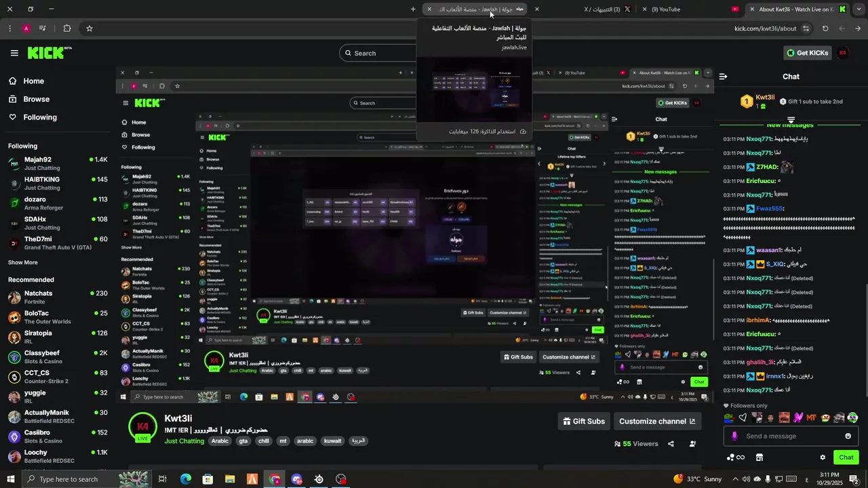Click Fwaz555 username in chat
The image size is (868, 488).
point(769,209)
